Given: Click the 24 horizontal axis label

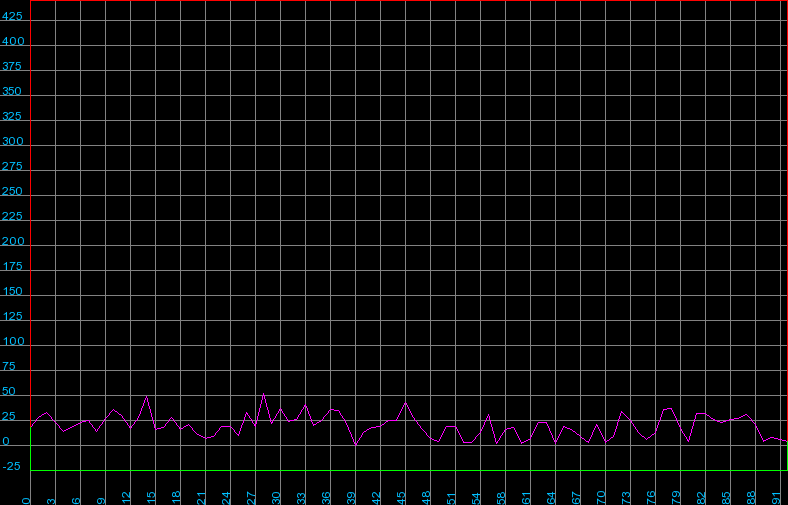Looking at the screenshot, I should pos(227,498).
